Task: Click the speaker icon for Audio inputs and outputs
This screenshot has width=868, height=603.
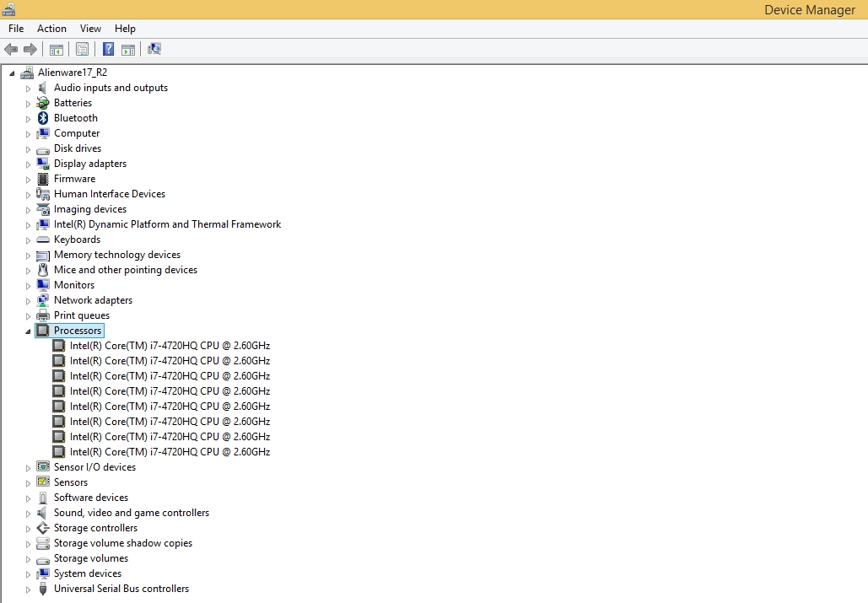Action: click(x=43, y=88)
